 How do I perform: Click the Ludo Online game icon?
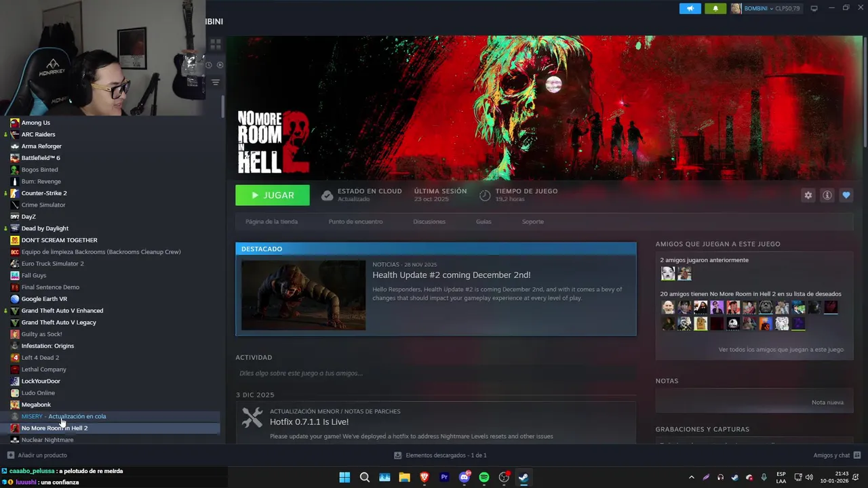[14, 392]
